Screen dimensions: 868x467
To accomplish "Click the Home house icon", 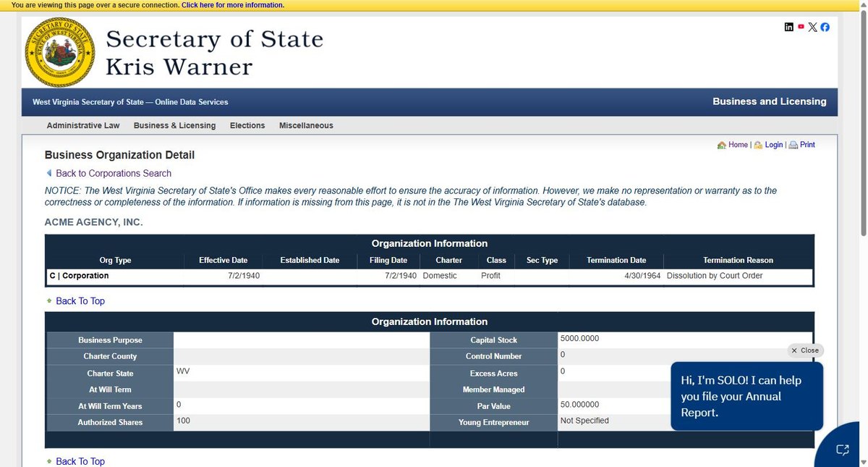I will click(722, 145).
